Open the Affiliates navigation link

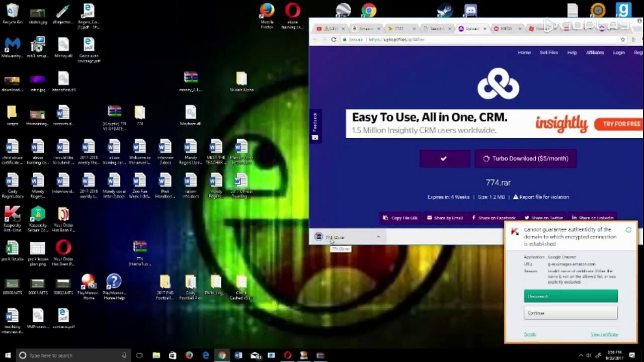pyautogui.click(x=595, y=53)
